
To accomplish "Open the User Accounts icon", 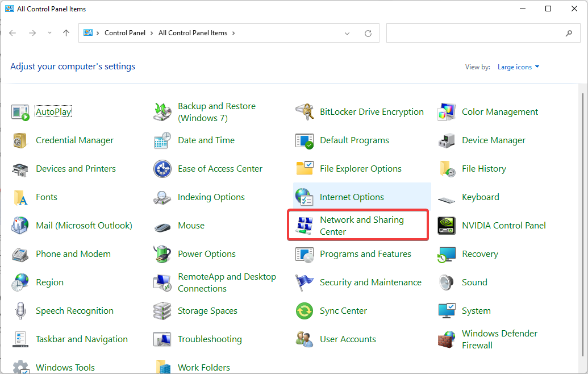I will [x=305, y=339].
